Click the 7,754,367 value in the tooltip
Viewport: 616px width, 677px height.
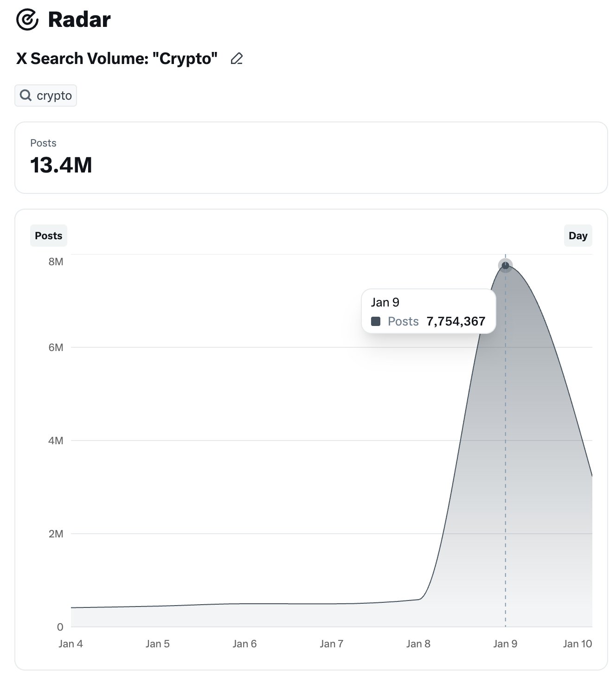tap(456, 321)
